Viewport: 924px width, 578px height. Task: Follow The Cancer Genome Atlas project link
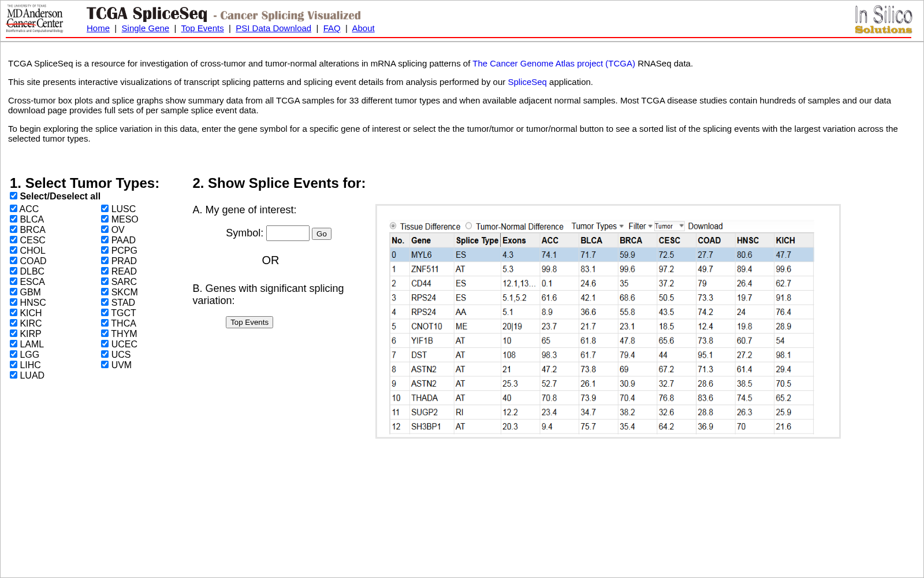tap(554, 64)
